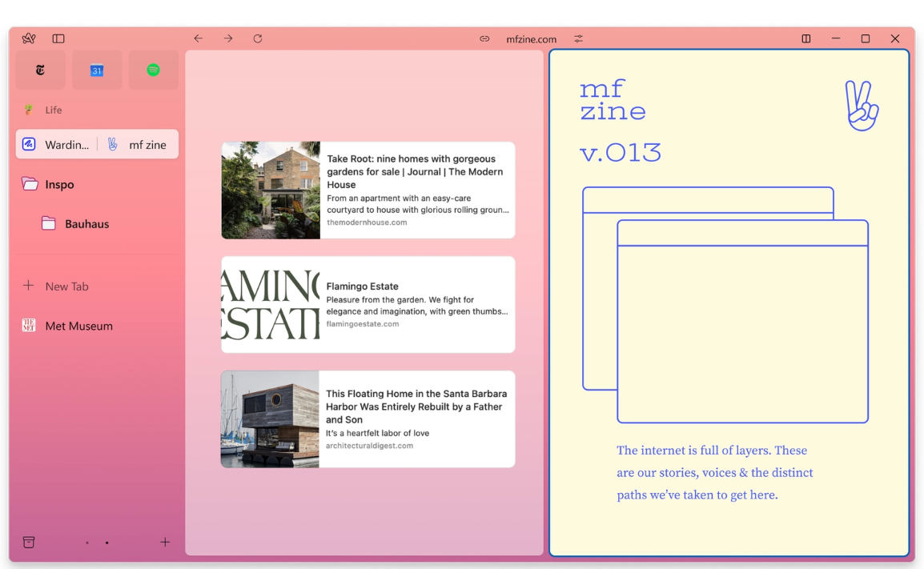This screenshot has height=569, width=924.
Task: Open the archive box icon
Action: point(29,542)
